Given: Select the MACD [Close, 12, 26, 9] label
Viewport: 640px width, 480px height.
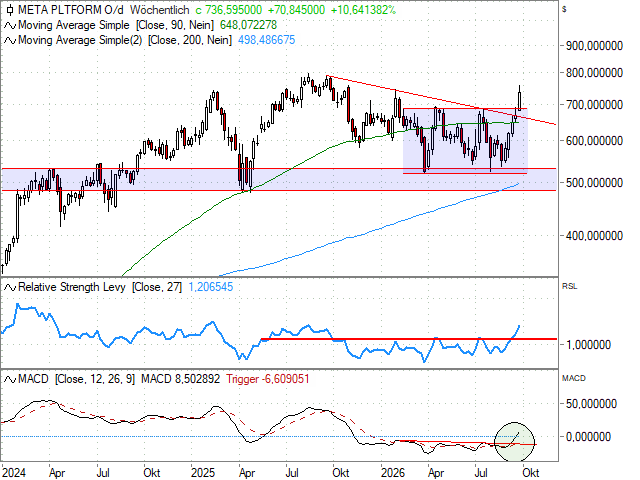Looking at the screenshot, I should 76,380.
